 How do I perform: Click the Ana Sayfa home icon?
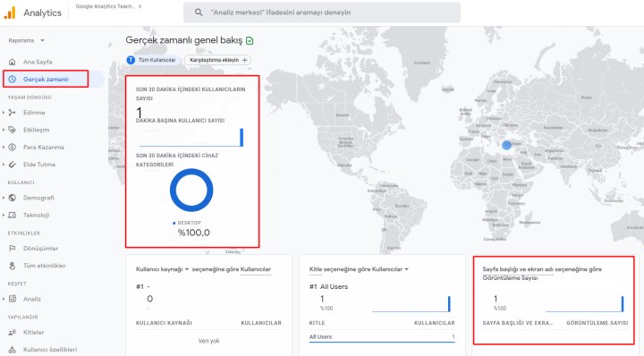tap(13, 62)
